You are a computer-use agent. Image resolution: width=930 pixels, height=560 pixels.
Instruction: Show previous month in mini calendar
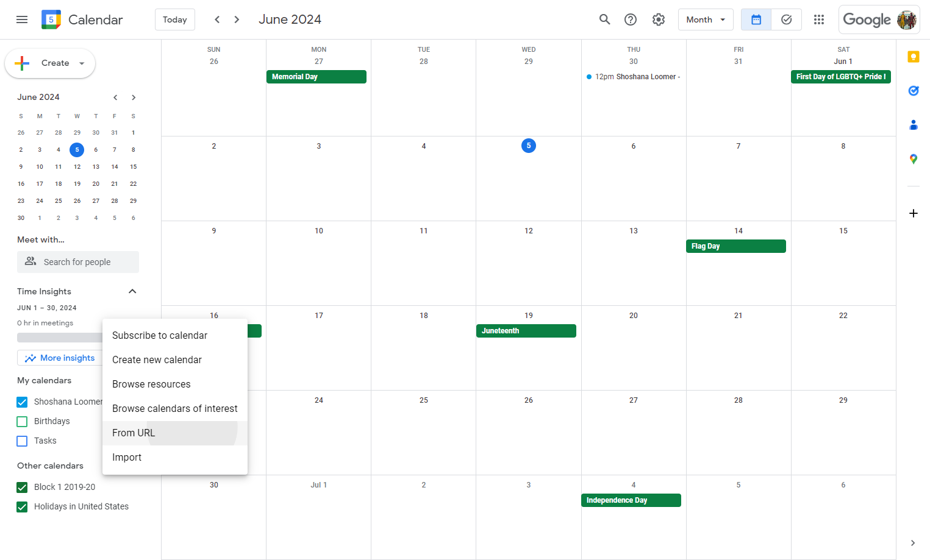115,97
